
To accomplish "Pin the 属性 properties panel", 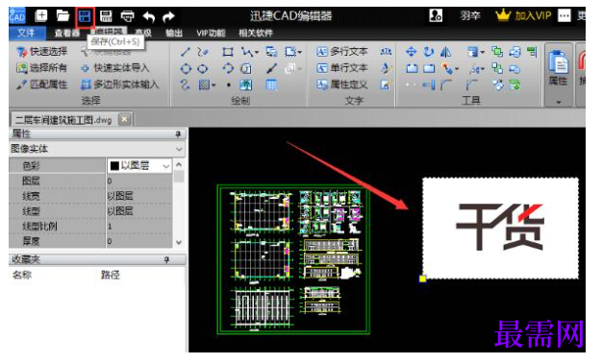I will (x=178, y=133).
